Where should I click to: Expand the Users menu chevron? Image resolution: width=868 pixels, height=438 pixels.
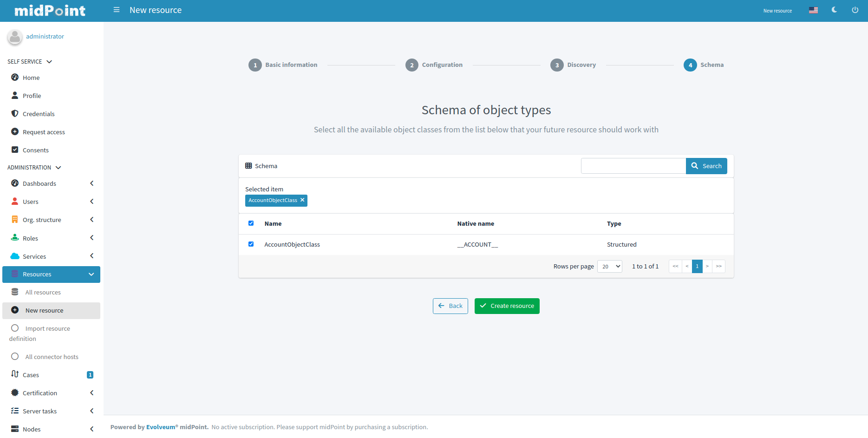(91, 202)
